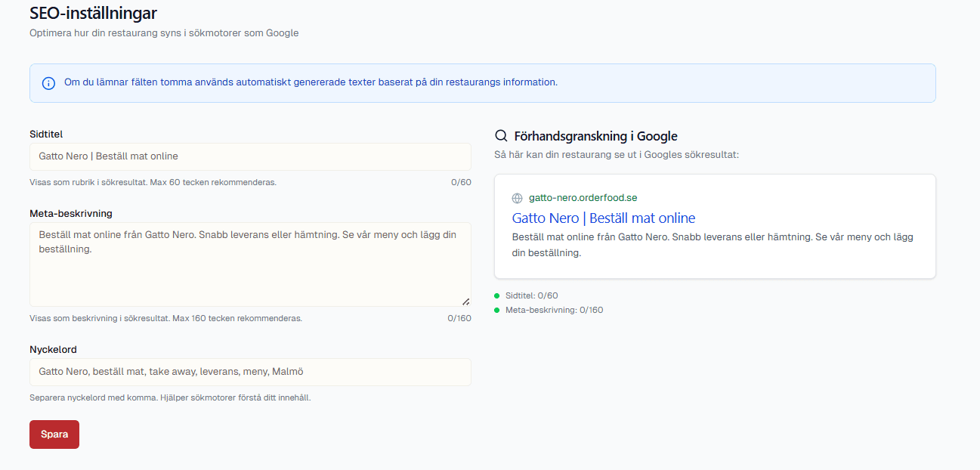This screenshot has height=470, width=980.
Task: Click the SEO-inställningar page heading
Action: point(92,13)
